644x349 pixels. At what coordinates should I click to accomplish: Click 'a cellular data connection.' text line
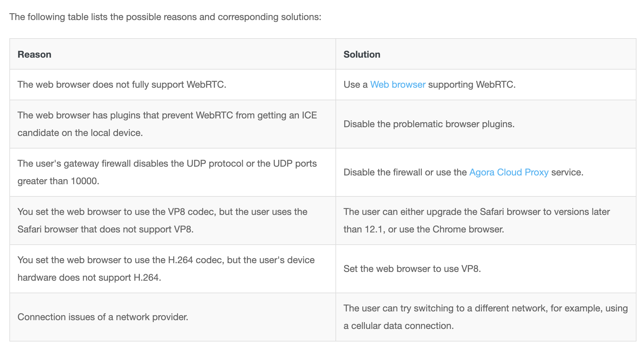(399, 326)
